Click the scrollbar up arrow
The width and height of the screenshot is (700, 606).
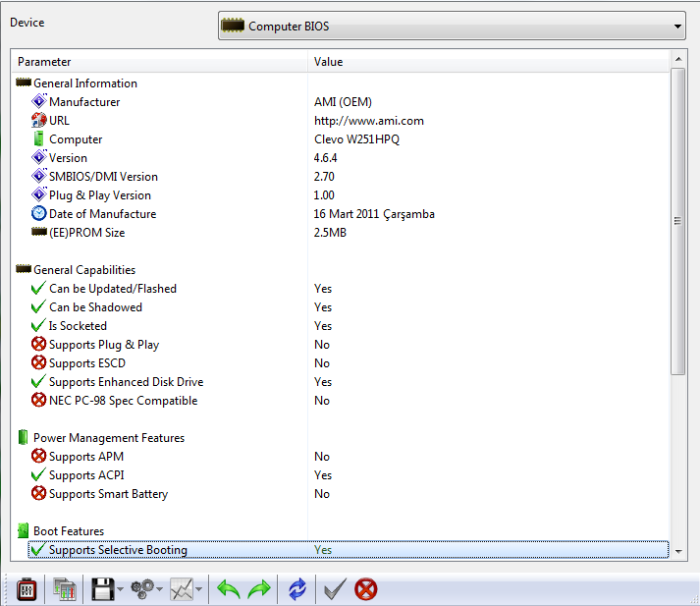(678, 59)
